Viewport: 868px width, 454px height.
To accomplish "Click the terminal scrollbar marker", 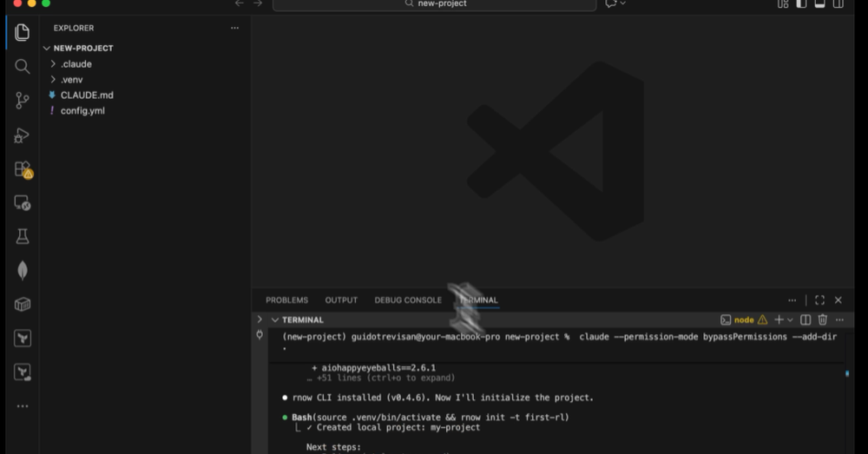I will pos(847,374).
